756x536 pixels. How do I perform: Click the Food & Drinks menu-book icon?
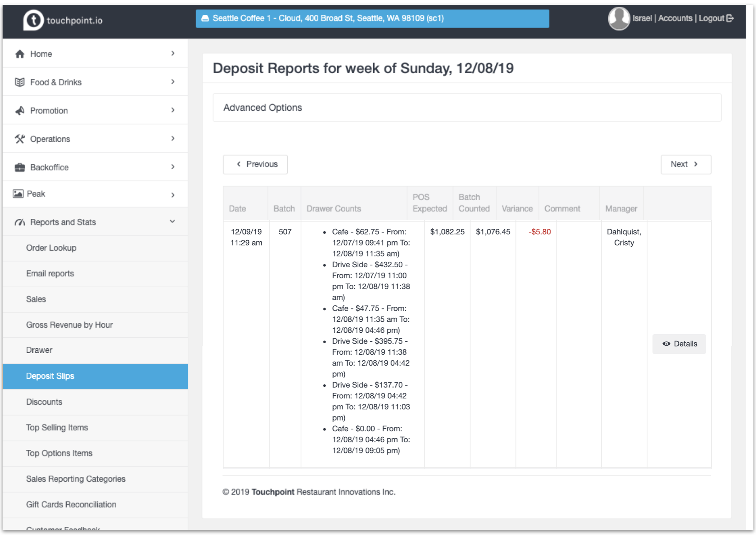coord(20,82)
